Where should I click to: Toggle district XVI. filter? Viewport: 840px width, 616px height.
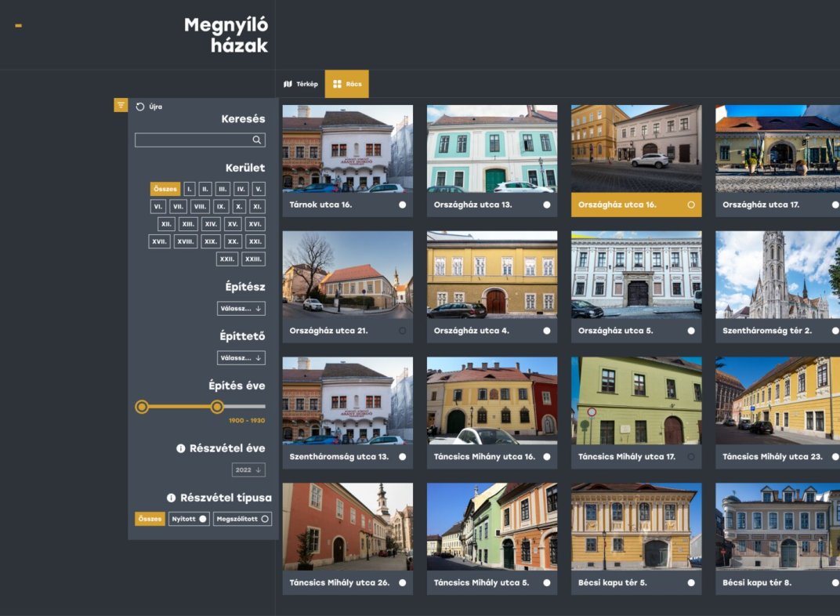[255, 224]
